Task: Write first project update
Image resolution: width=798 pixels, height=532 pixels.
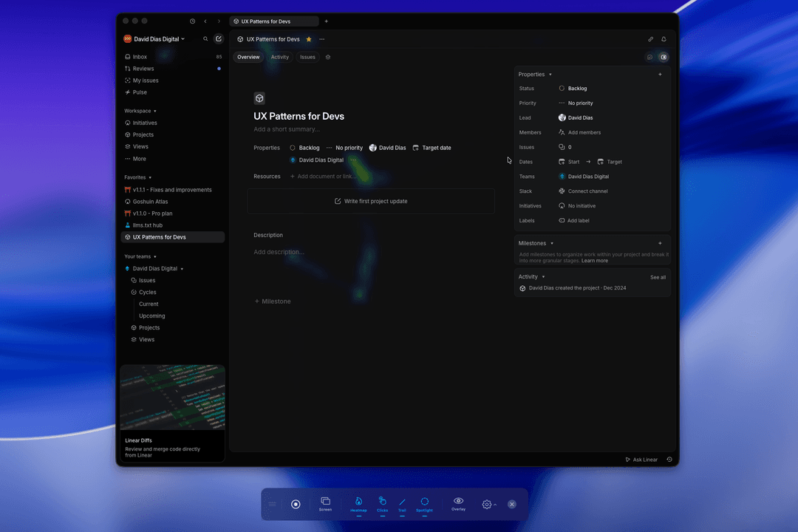Action: tap(371, 201)
